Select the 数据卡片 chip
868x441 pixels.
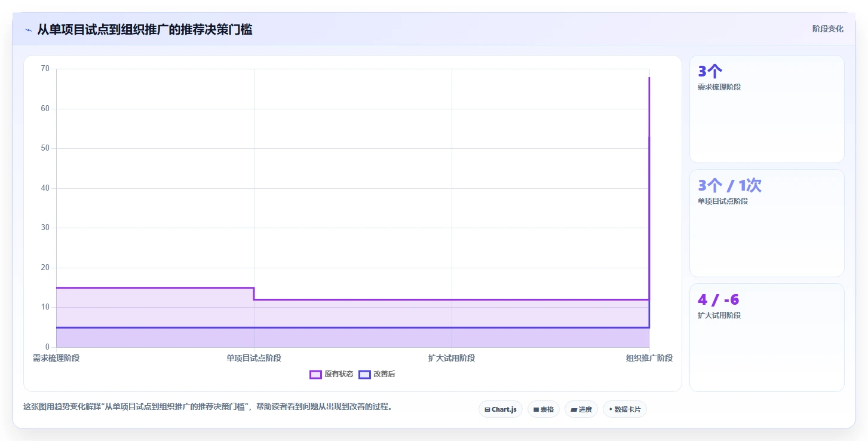coord(625,409)
